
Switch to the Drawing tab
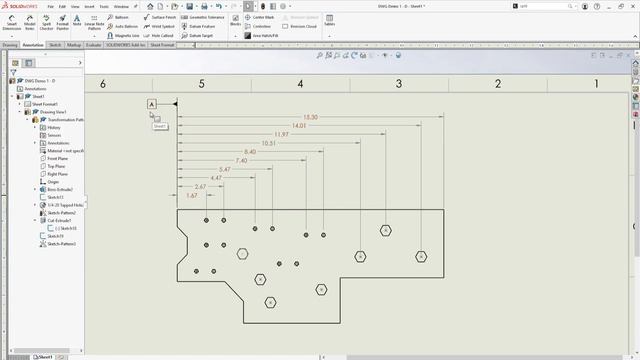click(10, 45)
